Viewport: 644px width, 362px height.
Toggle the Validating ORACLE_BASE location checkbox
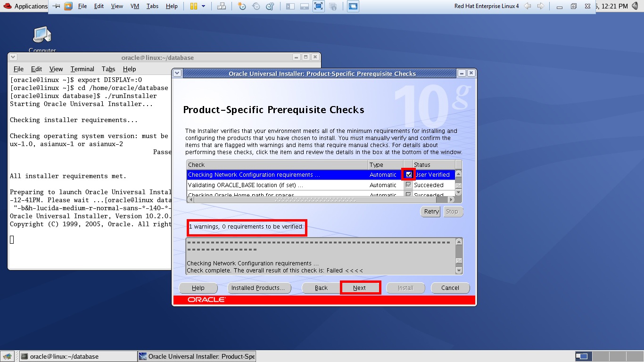[409, 185]
